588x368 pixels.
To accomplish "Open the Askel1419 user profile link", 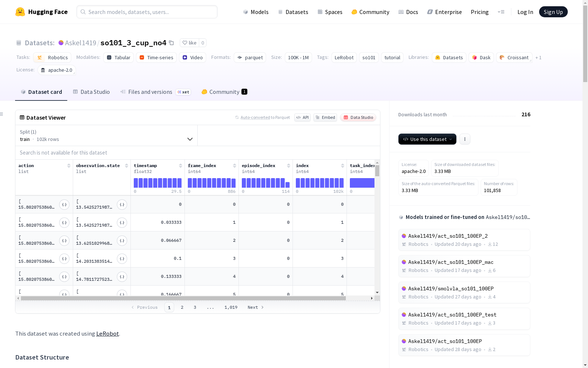I will pos(80,43).
